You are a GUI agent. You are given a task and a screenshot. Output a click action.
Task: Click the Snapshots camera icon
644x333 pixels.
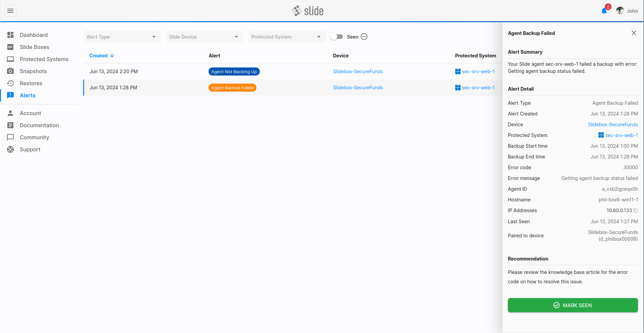coord(10,71)
